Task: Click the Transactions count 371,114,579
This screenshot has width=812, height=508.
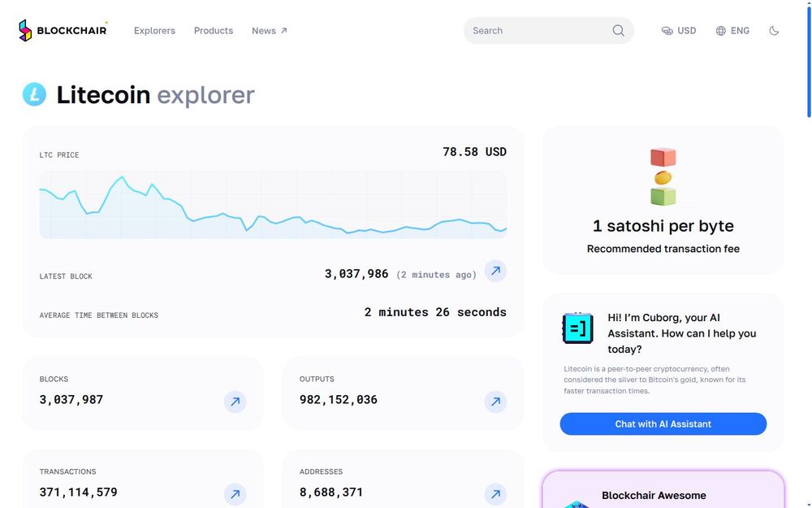Action: point(78,492)
